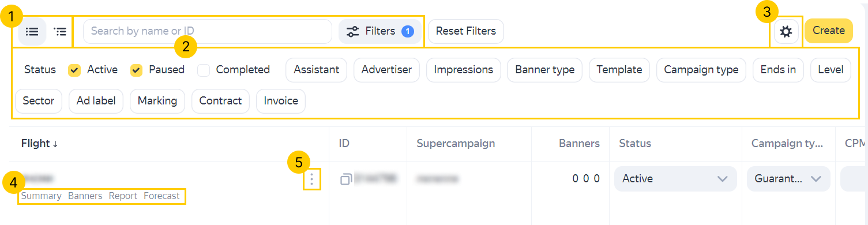Click the Reset Filters button
Viewport: 868px width, 225px height.
click(466, 31)
